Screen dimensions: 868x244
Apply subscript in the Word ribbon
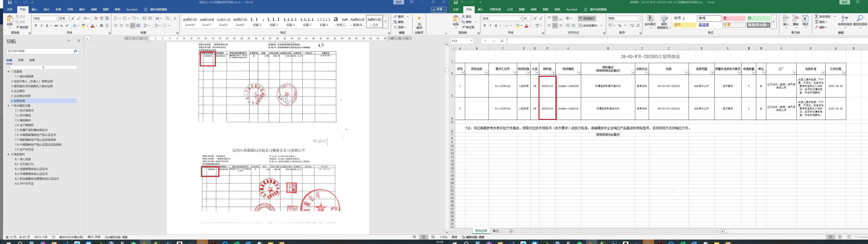(62, 26)
